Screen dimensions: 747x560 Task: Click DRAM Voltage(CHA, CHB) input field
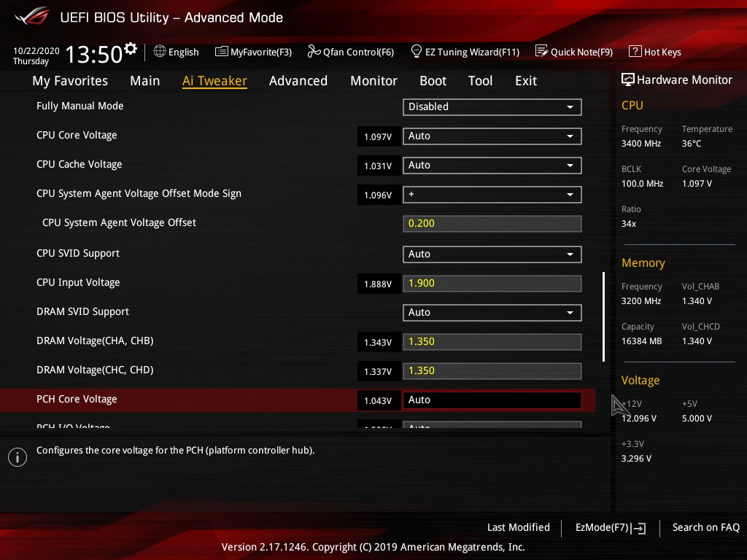point(492,342)
